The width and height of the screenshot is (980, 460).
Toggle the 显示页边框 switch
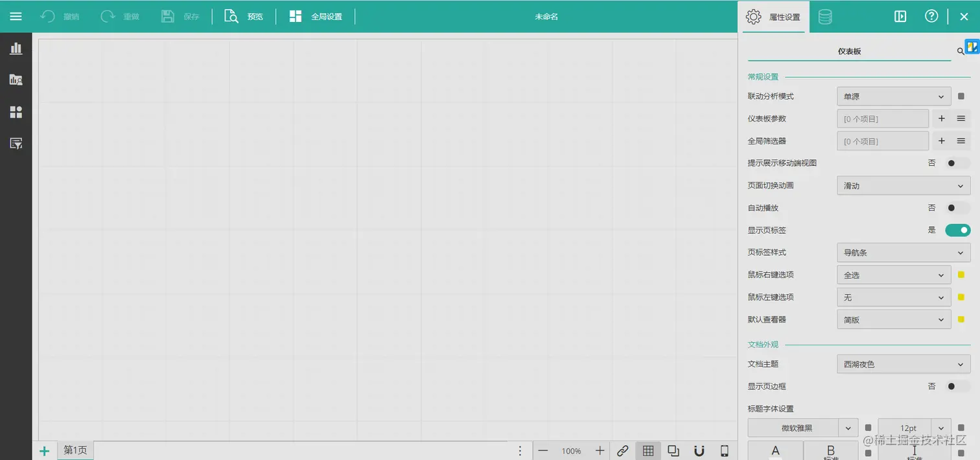[x=958, y=387]
